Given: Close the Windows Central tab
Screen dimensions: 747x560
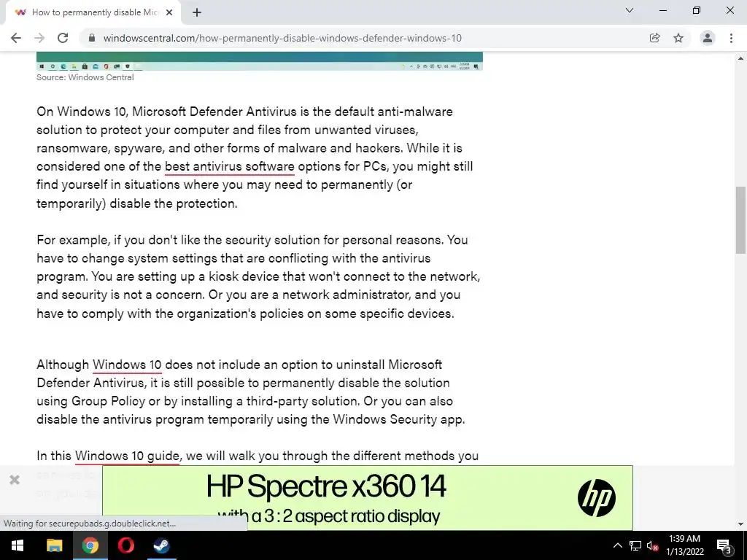Looking at the screenshot, I should click(x=169, y=12).
